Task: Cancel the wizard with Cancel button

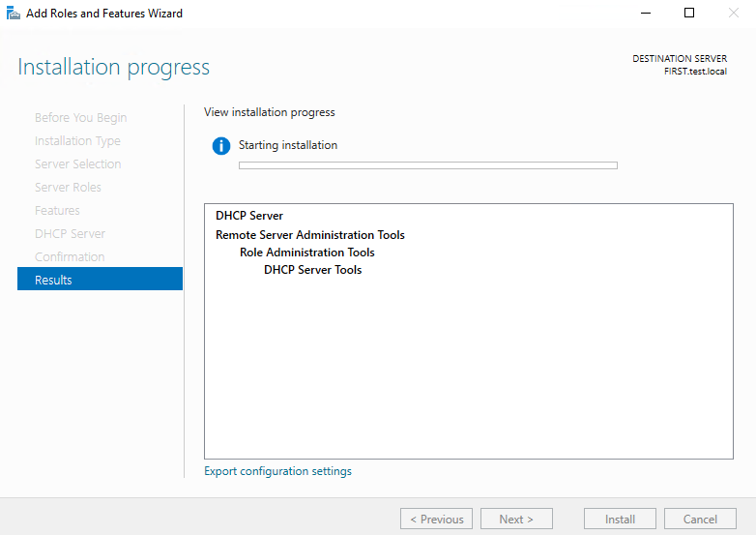Action: (x=700, y=520)
